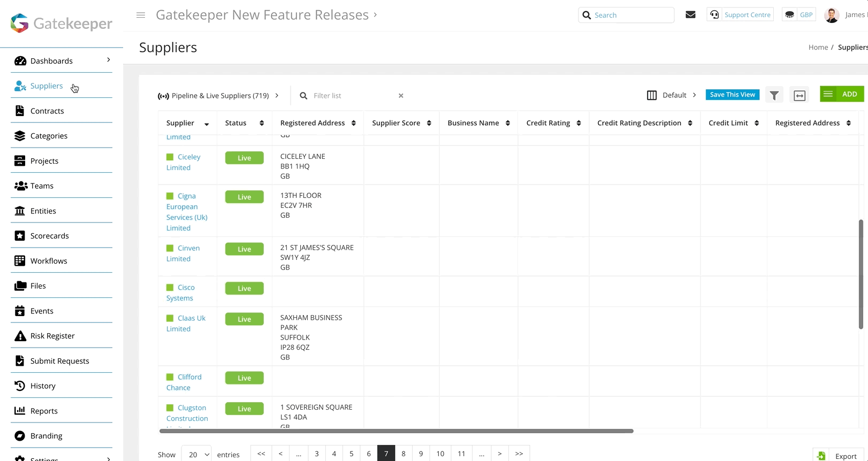The image size is (868, 461).
Task: Click the Live status badge for Cinven Limited
Action: 245,249
